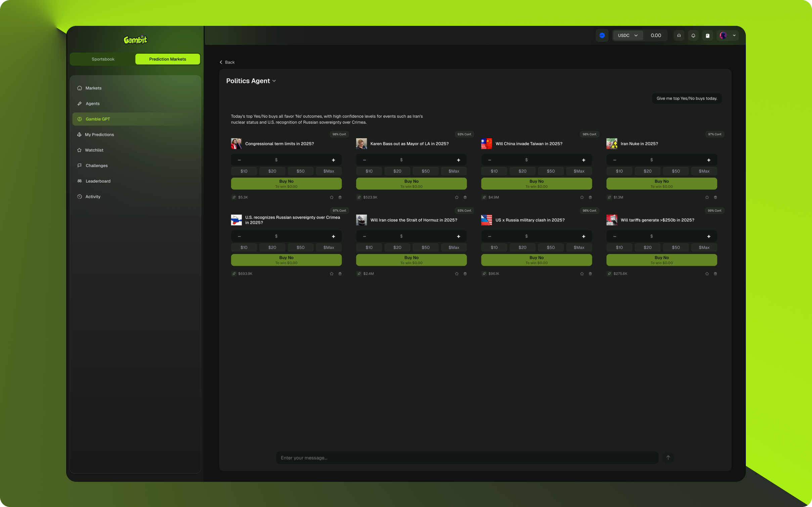Open Markets in the sidebar
This screenshot has width=812, height=507.
[x=135, y=88]
